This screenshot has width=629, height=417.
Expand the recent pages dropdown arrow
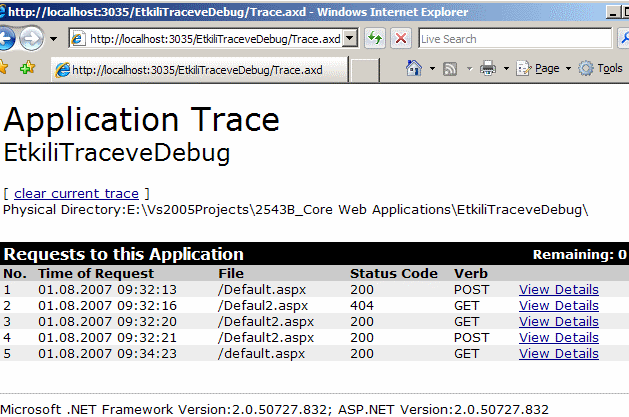pos(54,39)
